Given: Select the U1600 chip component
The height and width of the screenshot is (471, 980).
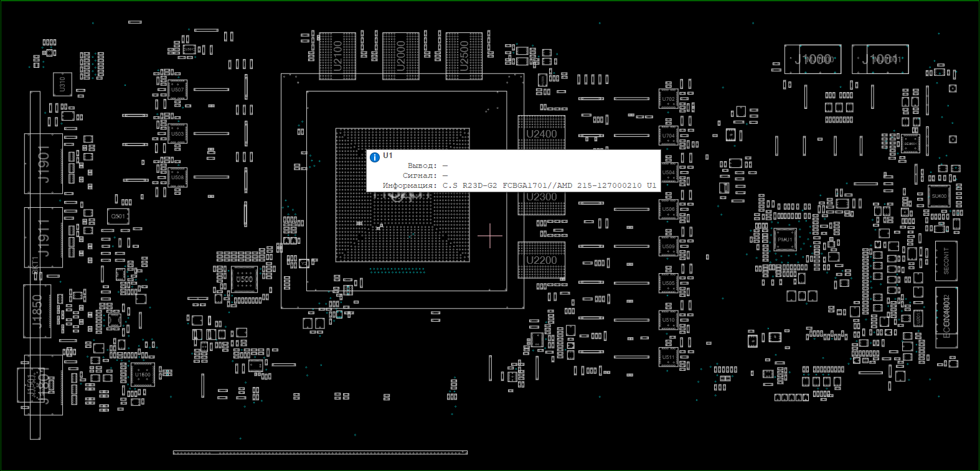Looking at the screenshot, I should coord(143,375).
